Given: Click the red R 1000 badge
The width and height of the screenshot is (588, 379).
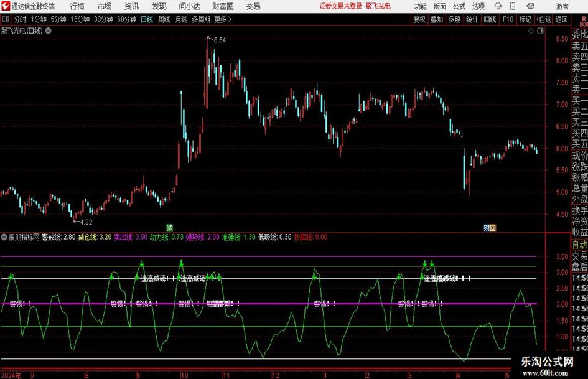Looking at the screenshot, I should click(x=584, y=21).
